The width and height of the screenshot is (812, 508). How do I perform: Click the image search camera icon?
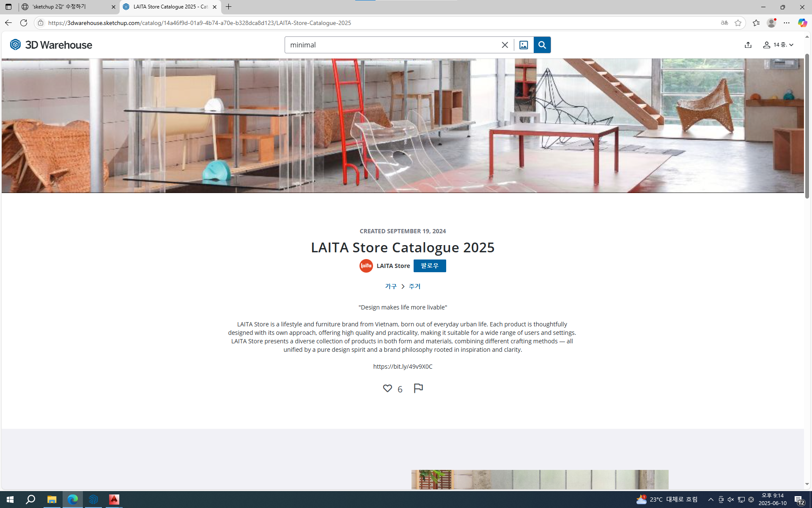(x=523, y=45)
